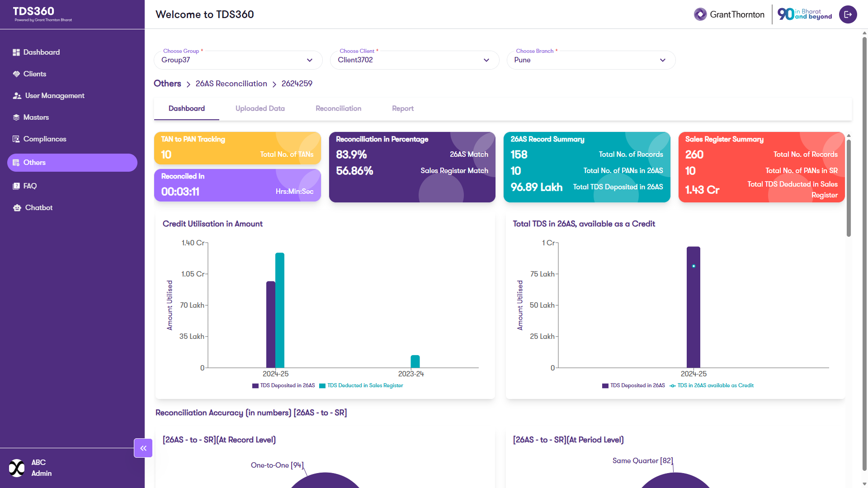Screen dimensions: 868x488
Task: Click the One-to-One [94] pie label
Action: click(277, 465)
